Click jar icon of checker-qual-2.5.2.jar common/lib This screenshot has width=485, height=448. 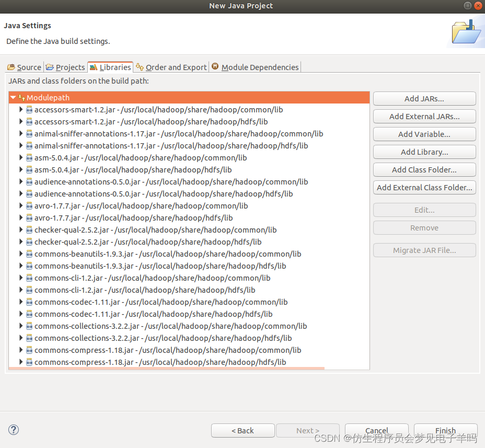(x=29, y=230)
